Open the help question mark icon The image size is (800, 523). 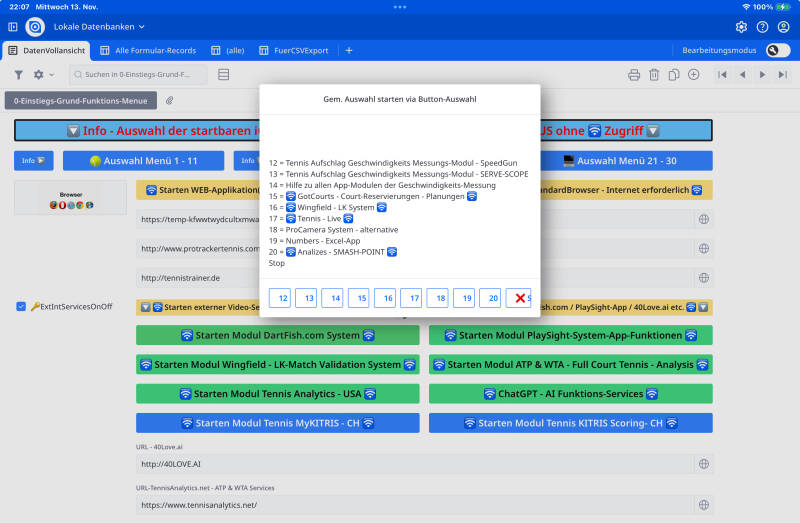point(763,27)
